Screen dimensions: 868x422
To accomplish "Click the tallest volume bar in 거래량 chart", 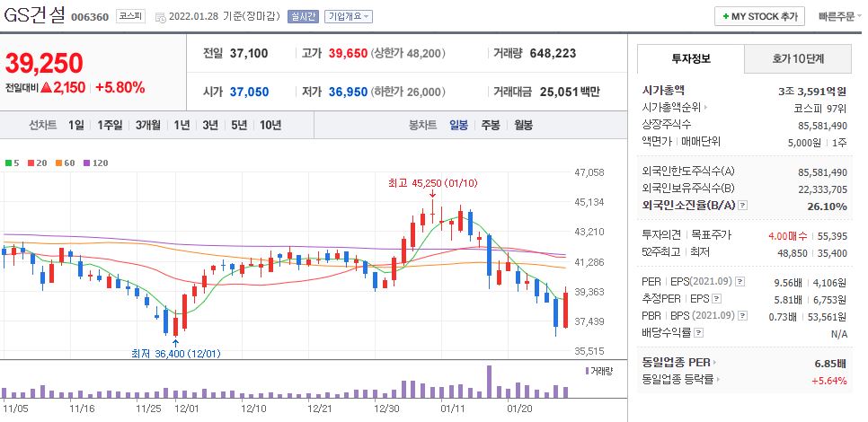I will 490,382.
